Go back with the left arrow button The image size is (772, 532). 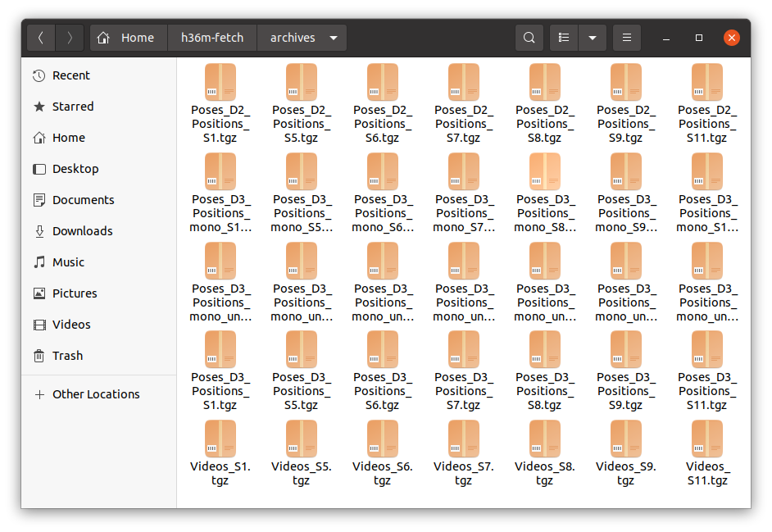click(x=41, y=38)
